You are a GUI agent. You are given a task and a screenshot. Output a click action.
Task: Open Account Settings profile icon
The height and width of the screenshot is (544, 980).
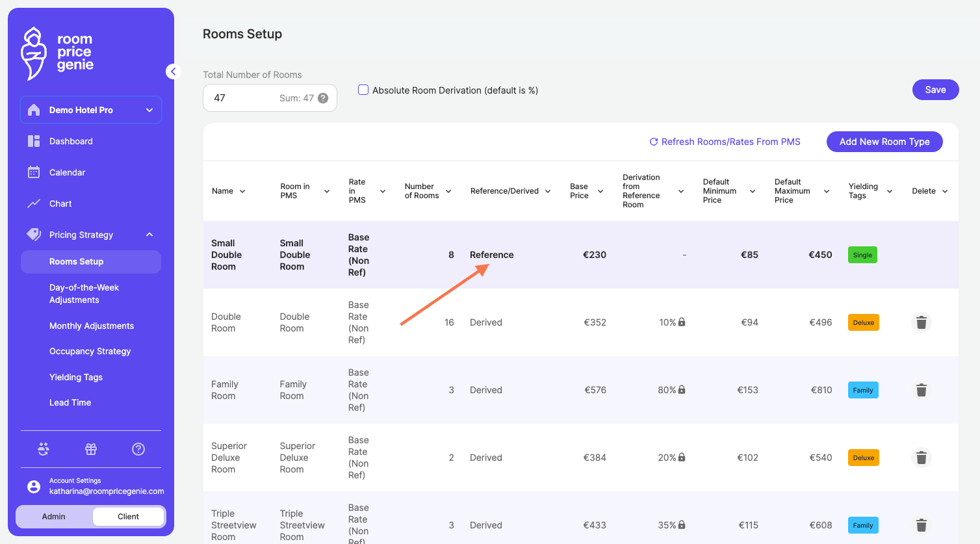tap(34, 486)
